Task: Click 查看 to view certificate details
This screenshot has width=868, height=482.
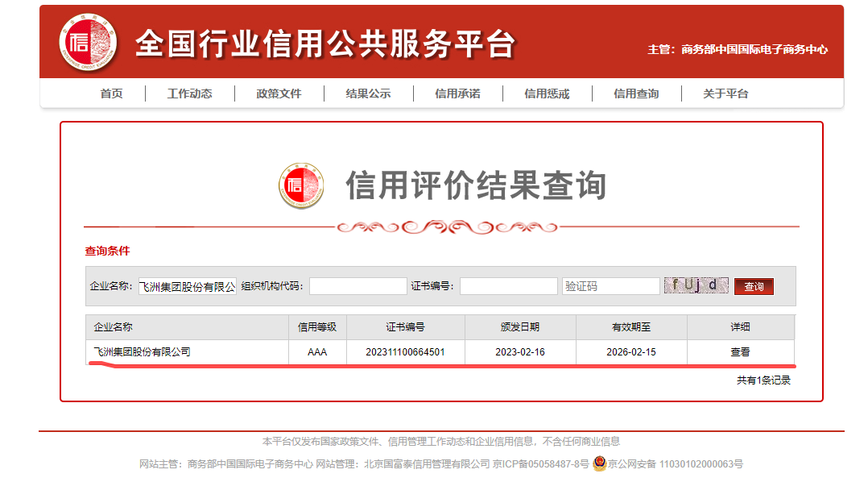Action: (x=740, y=352)
